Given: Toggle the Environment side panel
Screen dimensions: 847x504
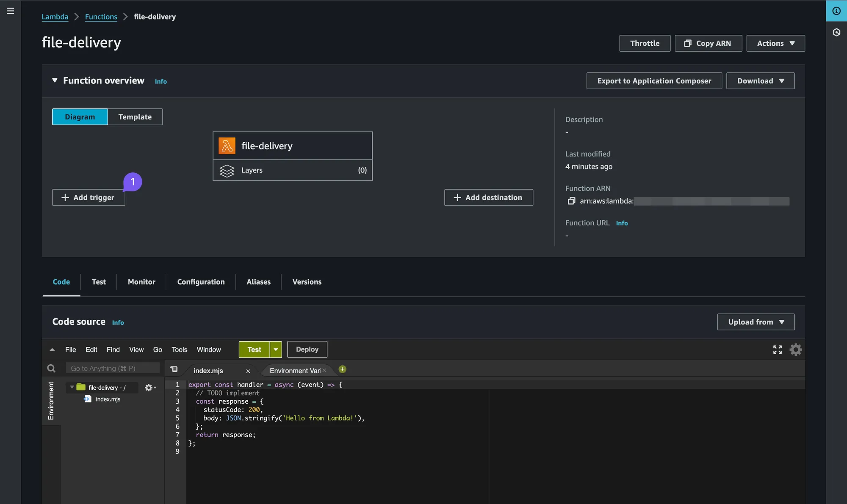Looking at the screenshot, I should [x=51, y=401].
